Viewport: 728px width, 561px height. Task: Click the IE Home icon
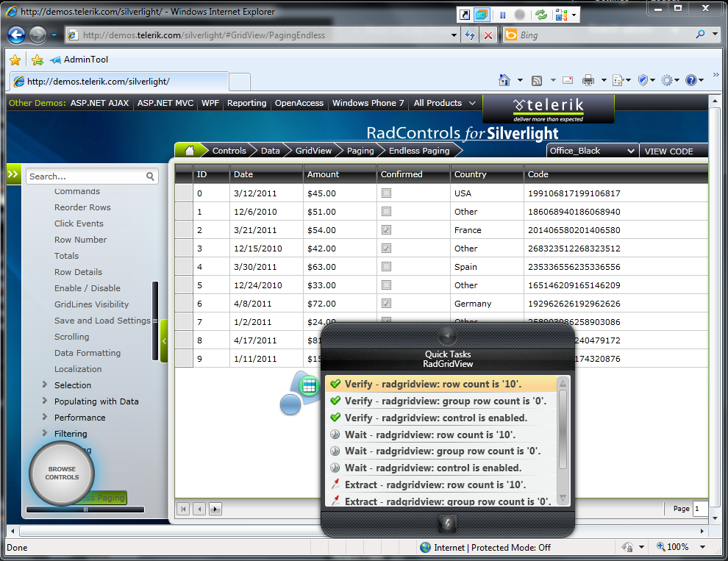coord(504,80)
